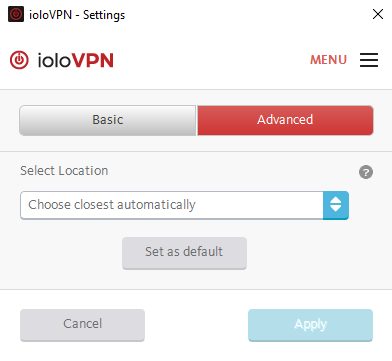Click the red VPN text in header logo
The height and width of the screenshot is (361, 392).
(x=93, y=60)
